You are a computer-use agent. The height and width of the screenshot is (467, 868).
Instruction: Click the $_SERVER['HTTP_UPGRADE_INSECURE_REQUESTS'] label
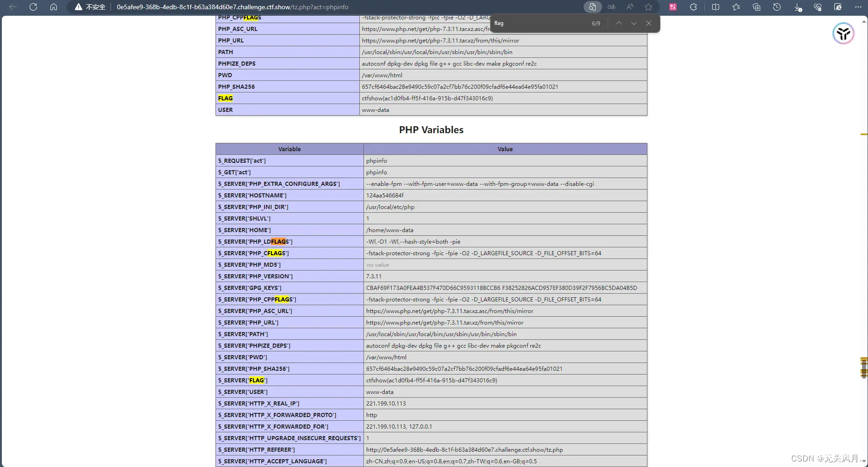pos(289,438)
